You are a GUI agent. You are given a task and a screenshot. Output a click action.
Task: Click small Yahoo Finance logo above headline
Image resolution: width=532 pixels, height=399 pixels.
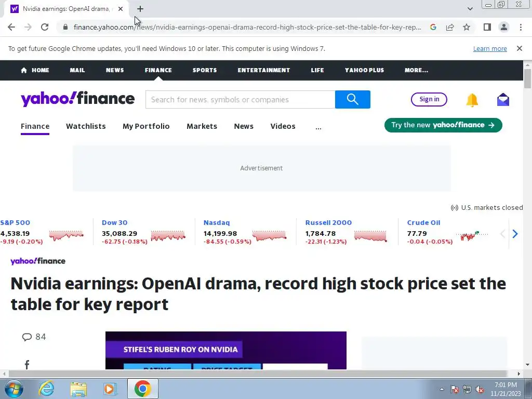tap(38, 261)
